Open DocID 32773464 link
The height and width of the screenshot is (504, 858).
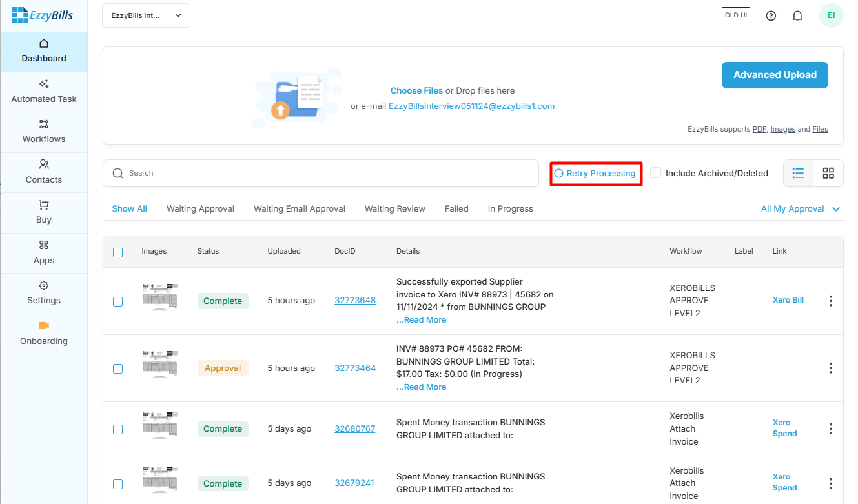[x=355, y=368]
